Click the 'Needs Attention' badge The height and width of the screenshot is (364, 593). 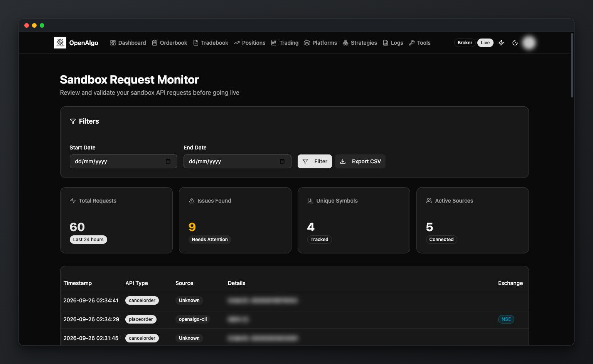[210, 240]
